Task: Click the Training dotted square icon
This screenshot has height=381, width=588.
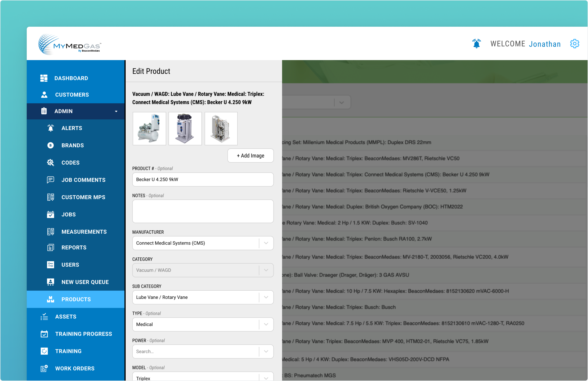Action: pyautogui.click(x=44, y=351)
